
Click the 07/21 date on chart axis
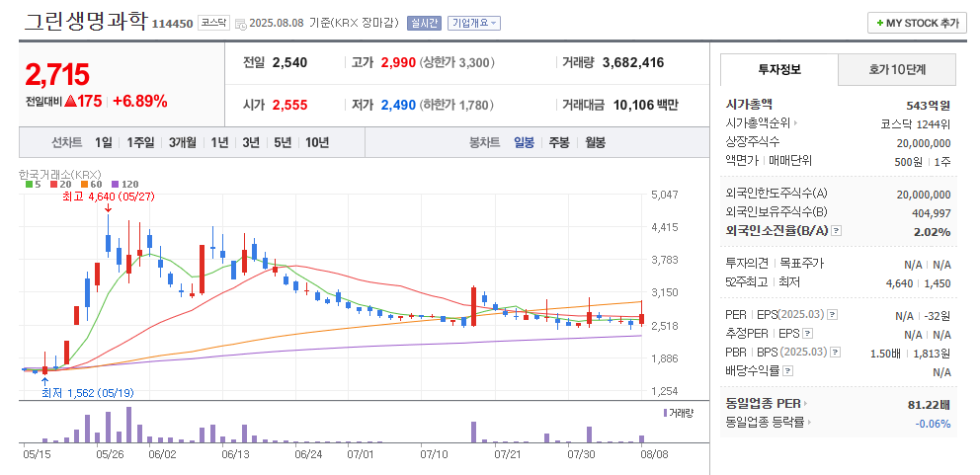(508, 454)
